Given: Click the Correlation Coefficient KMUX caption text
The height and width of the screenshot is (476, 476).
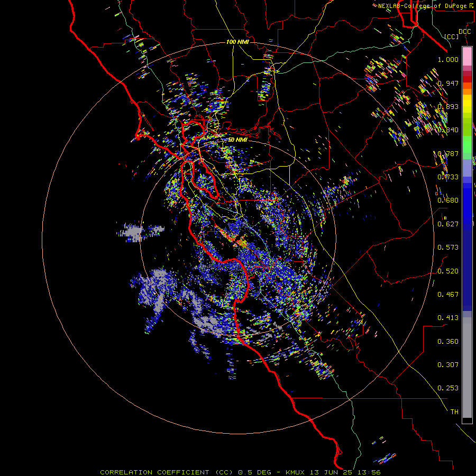Looking at the screenshot, I should [240, 472].
